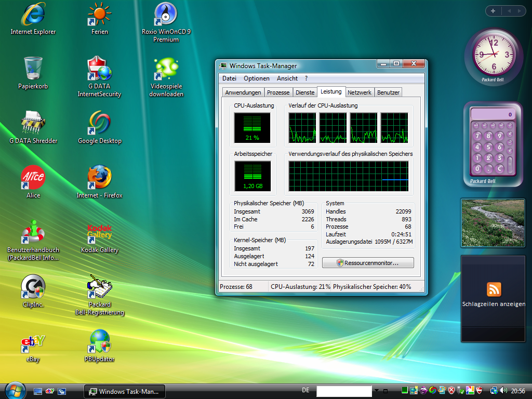This screenshot has height=399, width=532.
Task: Click the eBay quick launch icon
Action: (x=49, y=391)
